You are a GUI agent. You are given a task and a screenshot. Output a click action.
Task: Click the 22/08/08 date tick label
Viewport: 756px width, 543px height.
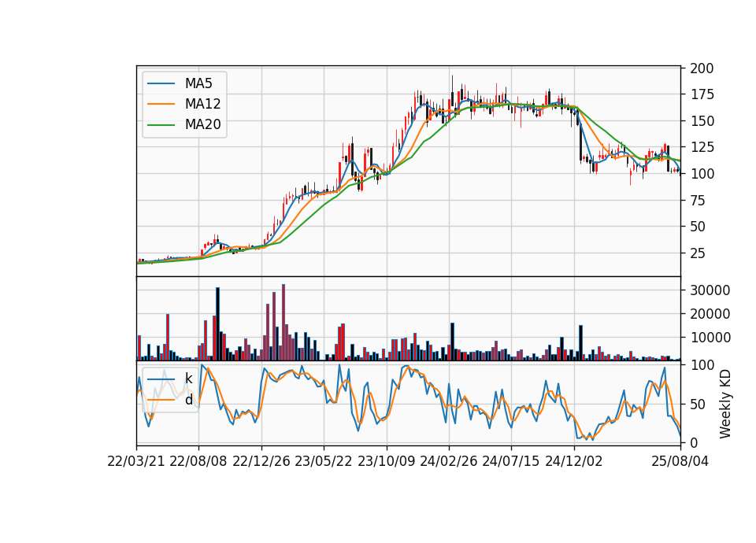coord(198,461)
